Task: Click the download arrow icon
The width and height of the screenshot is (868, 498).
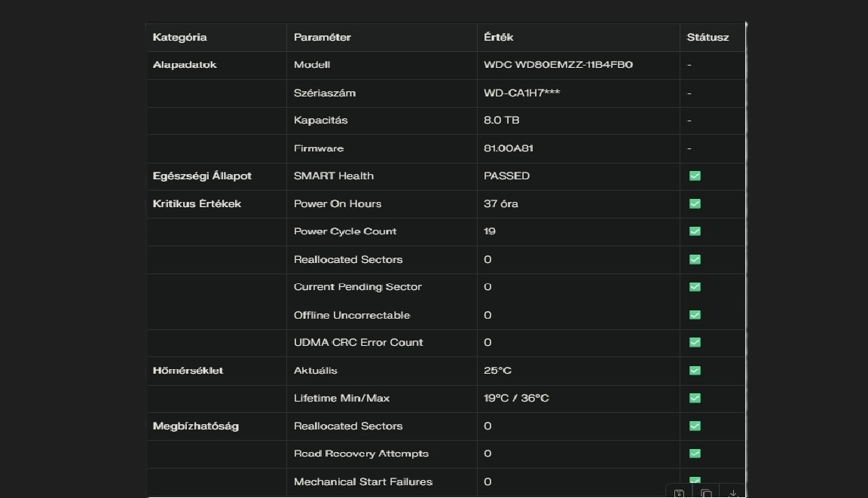Action: coord(732,493)
